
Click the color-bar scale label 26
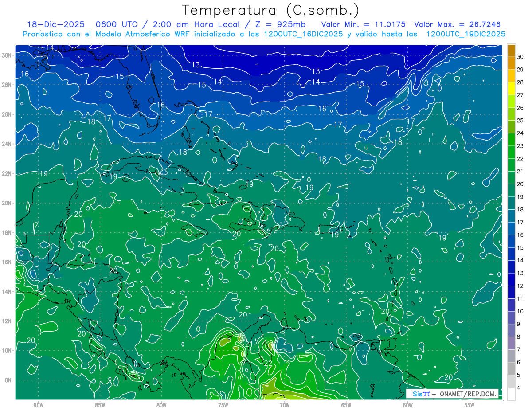tap(520, 107)
